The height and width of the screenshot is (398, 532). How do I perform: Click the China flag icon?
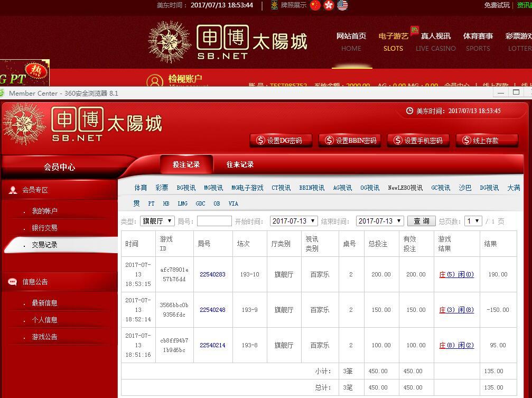pyautogui.click(x=315, y=5)
